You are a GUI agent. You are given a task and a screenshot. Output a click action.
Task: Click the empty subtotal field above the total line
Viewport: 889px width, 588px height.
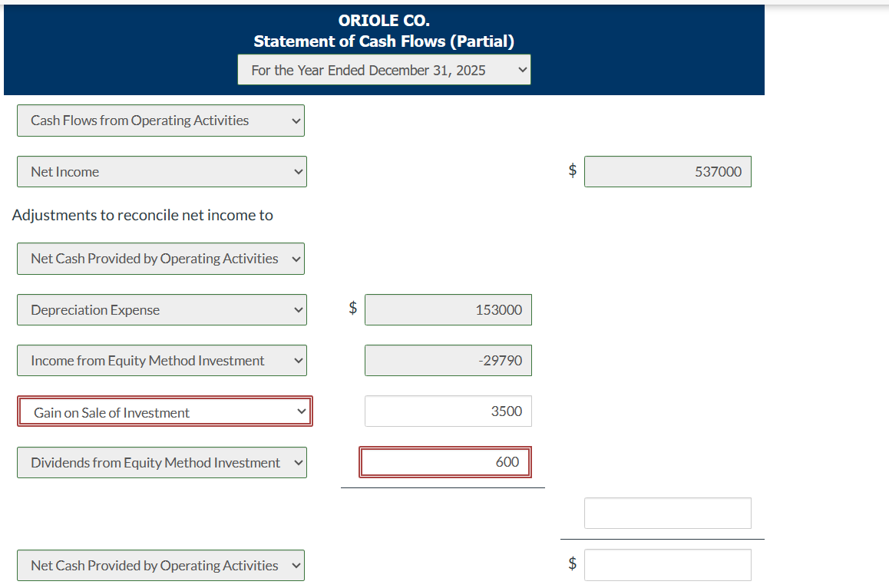[667, 513]
